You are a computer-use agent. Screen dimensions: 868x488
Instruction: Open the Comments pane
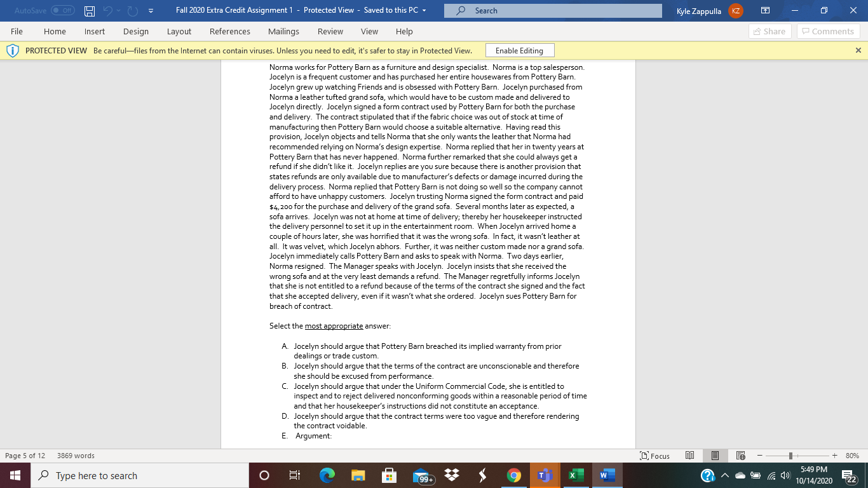click(828, 30)
